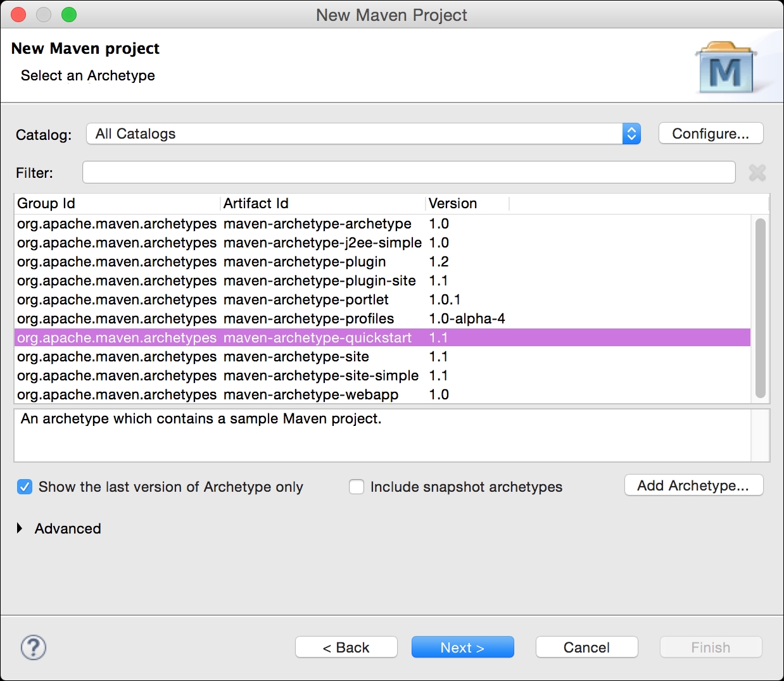This screenshot has width=784, height=681.
Task: Sort by Group Id column header
Action: tap(117, 203)
